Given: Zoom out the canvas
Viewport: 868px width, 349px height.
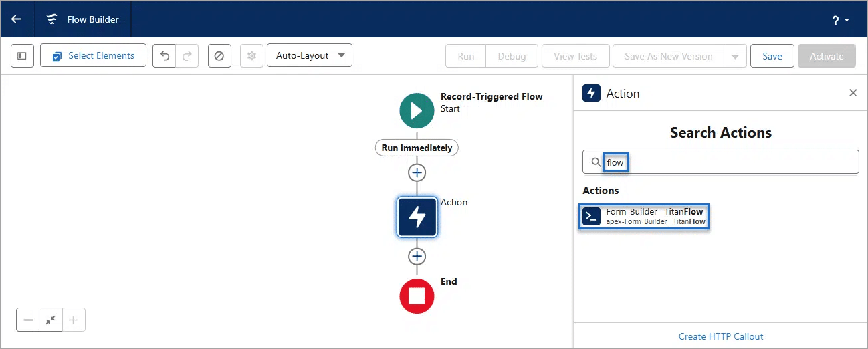Looking at the screenshot, I should pos(28,320).
